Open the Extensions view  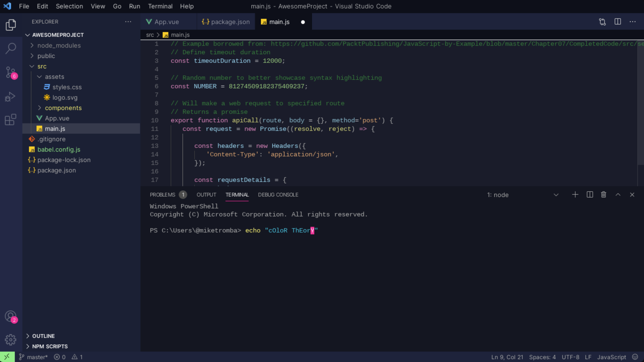click(x=10, y=120)
